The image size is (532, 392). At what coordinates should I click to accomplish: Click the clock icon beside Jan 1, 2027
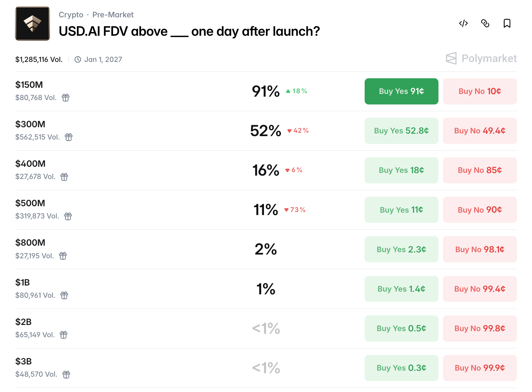pos(78,59)
